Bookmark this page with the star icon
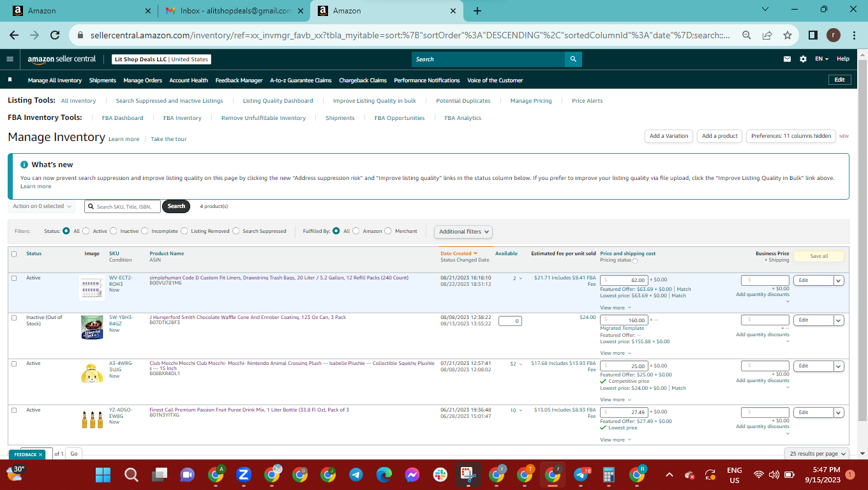The height and width of the screenshot is (490, 868). tap(787, 35)
